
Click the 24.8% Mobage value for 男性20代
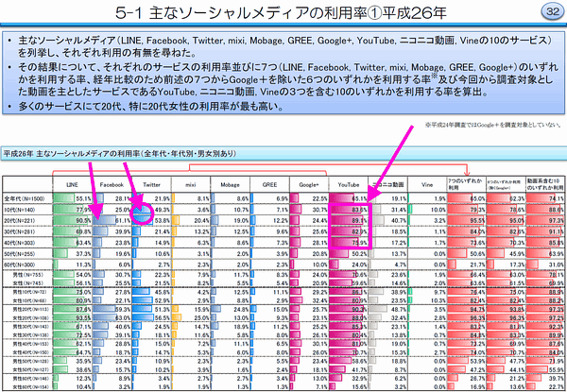click(241, 309)
